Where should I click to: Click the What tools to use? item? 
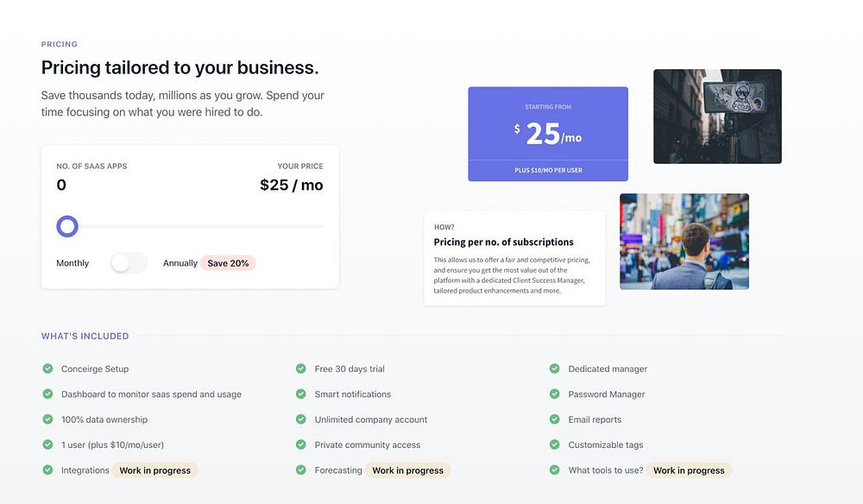604,470
